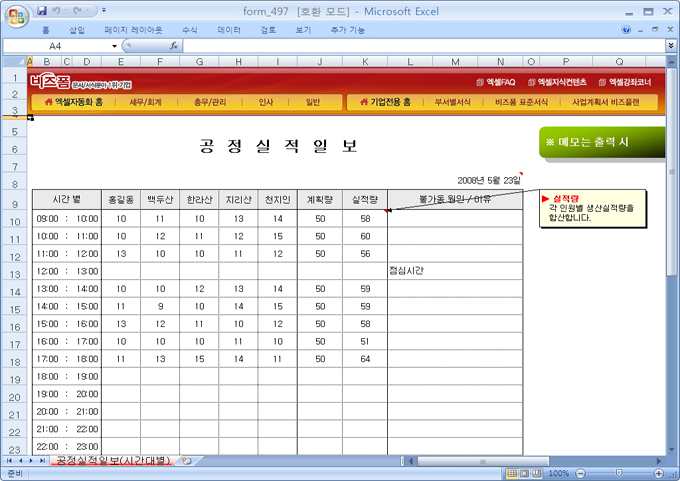Expand the Name Box dropdown arrow
The width and height of the screenshot is (680, 481).
[114, 46]
